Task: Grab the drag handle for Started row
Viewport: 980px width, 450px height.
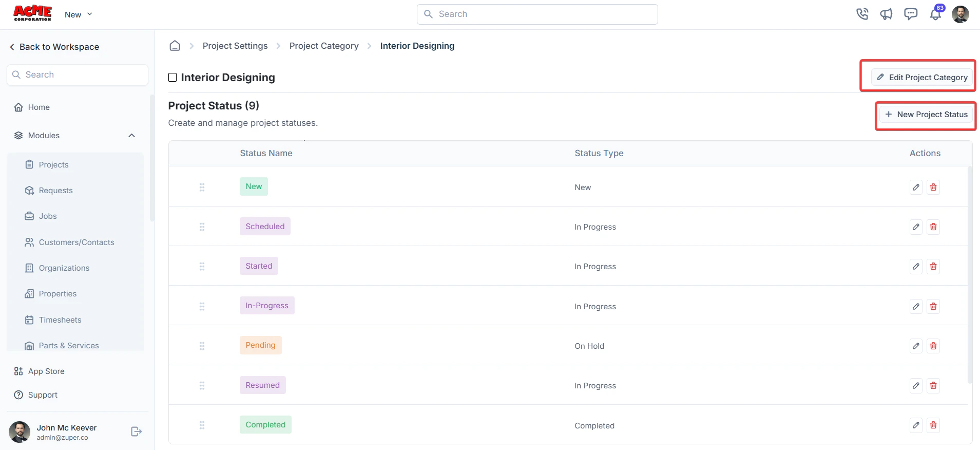Action: click(202, 267)
